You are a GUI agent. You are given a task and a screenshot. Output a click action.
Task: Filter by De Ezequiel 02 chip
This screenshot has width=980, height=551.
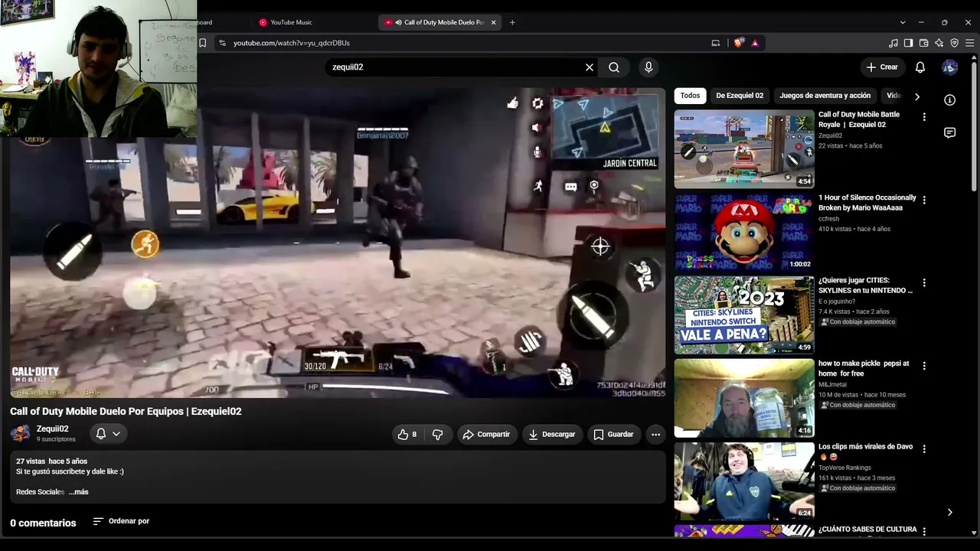[740, 96]
